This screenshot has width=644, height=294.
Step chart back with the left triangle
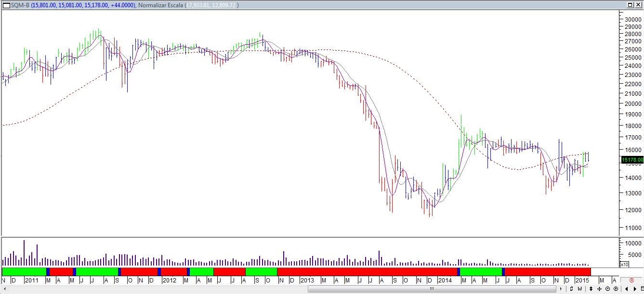coord(627,289)
